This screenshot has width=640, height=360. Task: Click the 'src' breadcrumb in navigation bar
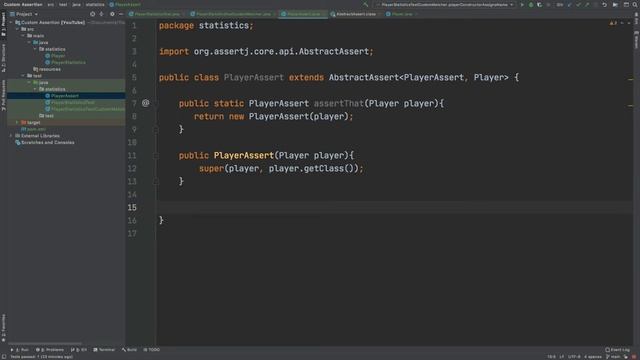[x=51, y=4]
